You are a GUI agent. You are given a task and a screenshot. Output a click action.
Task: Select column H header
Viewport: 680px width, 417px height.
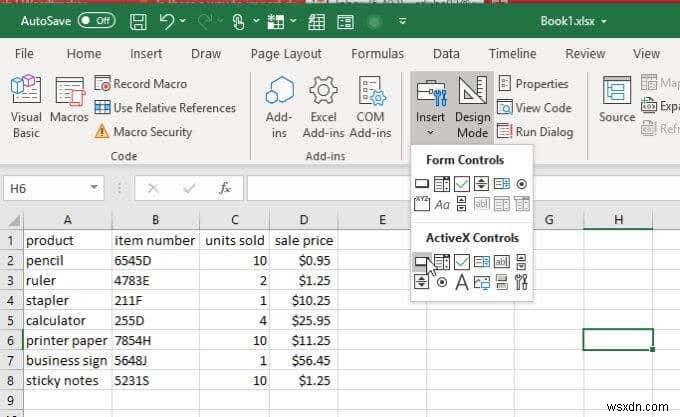click(618, 220)
